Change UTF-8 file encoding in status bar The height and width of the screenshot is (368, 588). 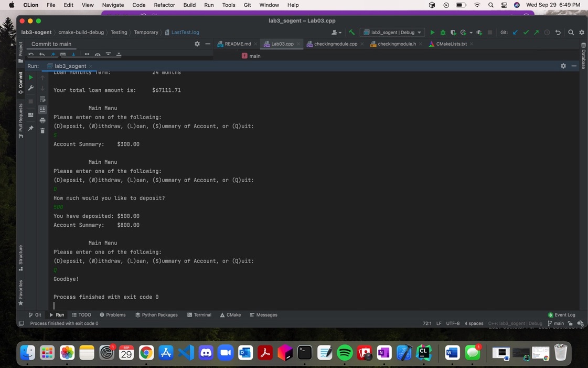click(x=453, y=323)
